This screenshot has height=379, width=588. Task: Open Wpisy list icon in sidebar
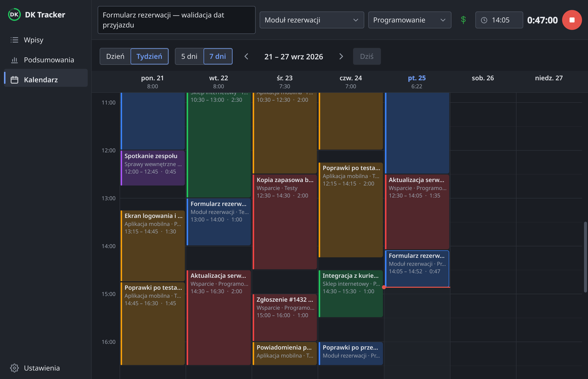pyautogui.click(x=14, y=40)
